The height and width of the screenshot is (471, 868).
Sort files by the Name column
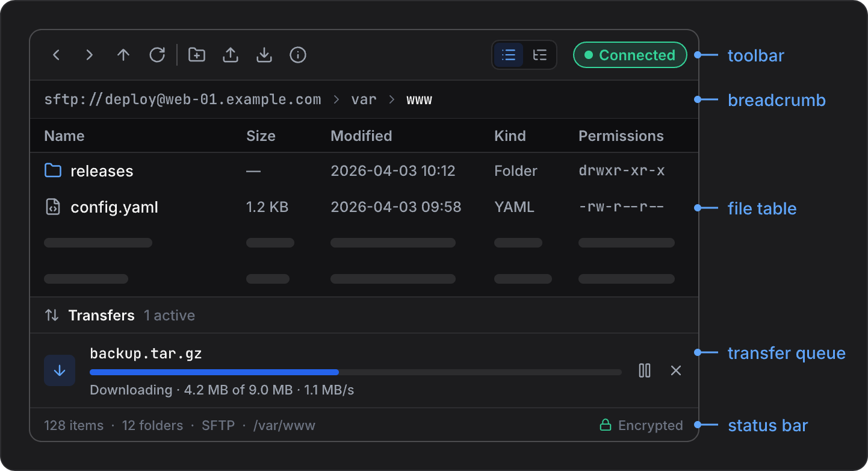[x=64, y=136]
